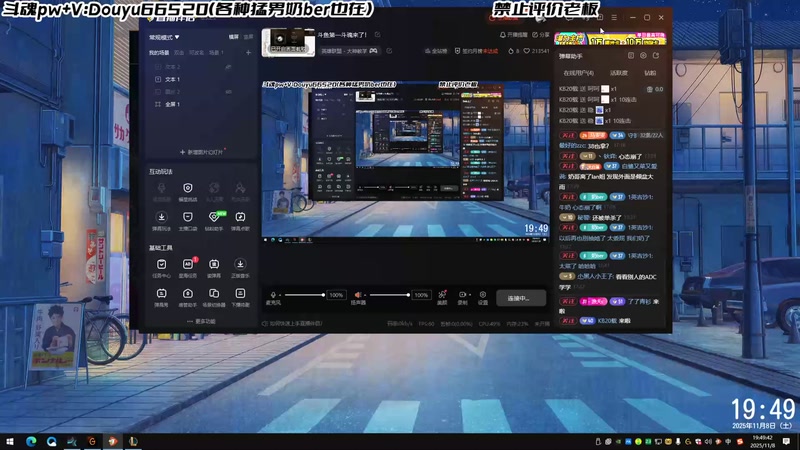Open the quick start tutorial link

click(292, 323)
